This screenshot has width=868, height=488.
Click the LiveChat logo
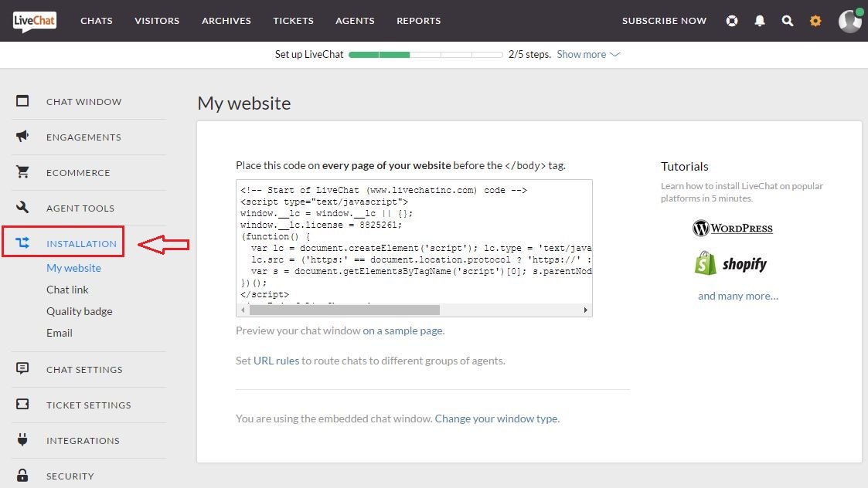pos(34,22)
